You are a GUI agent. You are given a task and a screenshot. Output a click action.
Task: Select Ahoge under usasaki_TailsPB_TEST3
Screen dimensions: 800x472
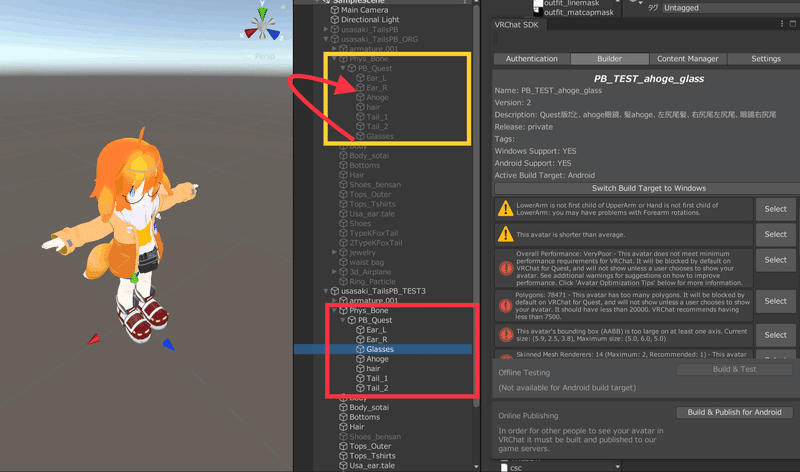[x=377, y=359]
